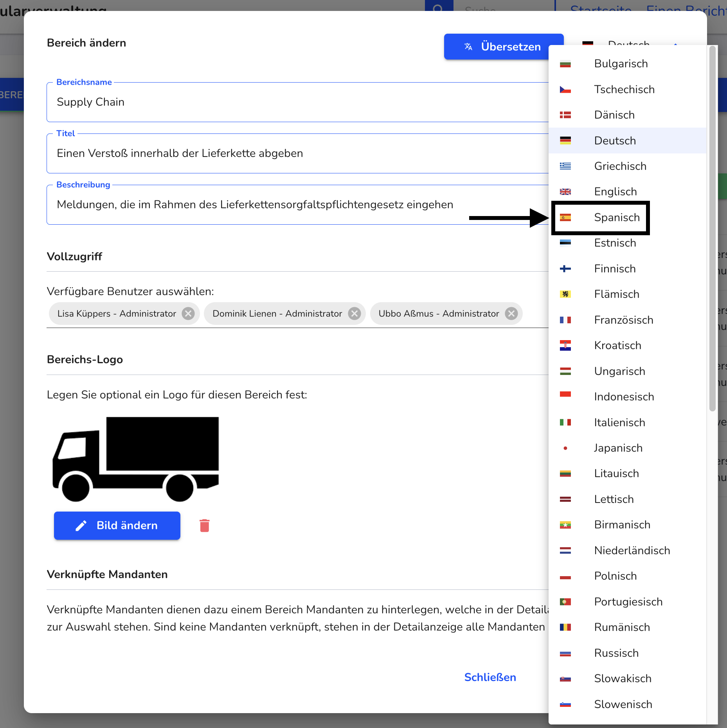
Task: Choose Ungarisch from the dropdown
Action: 628,371
